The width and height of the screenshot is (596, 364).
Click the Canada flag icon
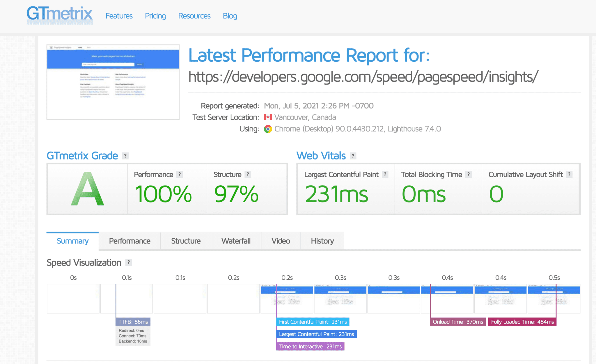click(268, 117)
